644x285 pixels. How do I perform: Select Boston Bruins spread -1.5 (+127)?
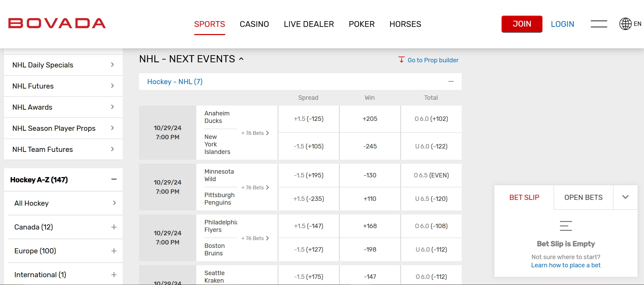pos(309,250)
